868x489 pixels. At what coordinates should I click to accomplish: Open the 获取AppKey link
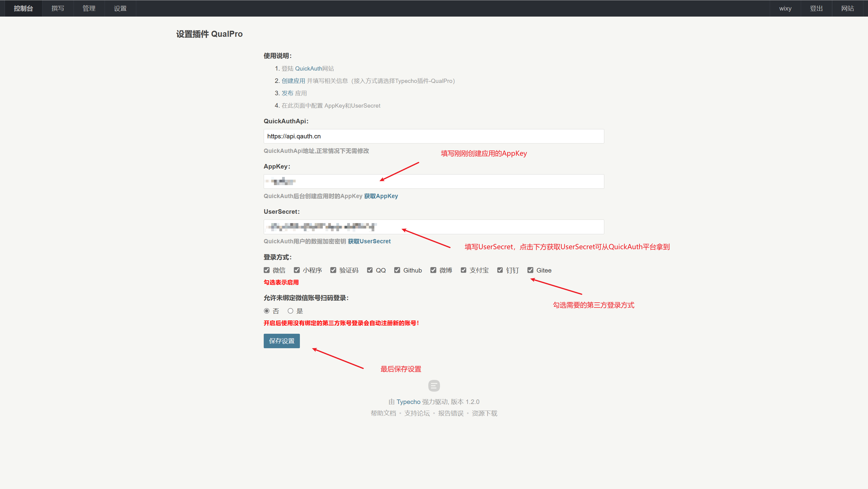pyautogui.click(x=381, y=196)
